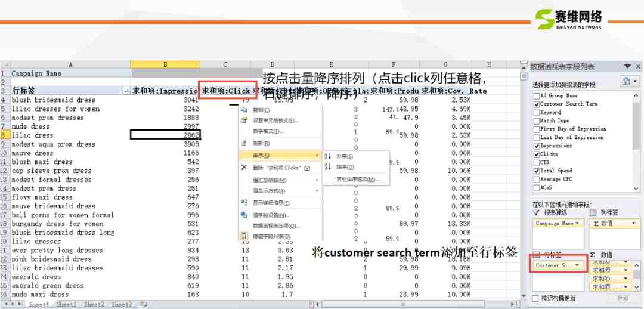Go to the first sheet tab arrow
The width and height of the screenshot is (644, 309).
pos(5,304)
